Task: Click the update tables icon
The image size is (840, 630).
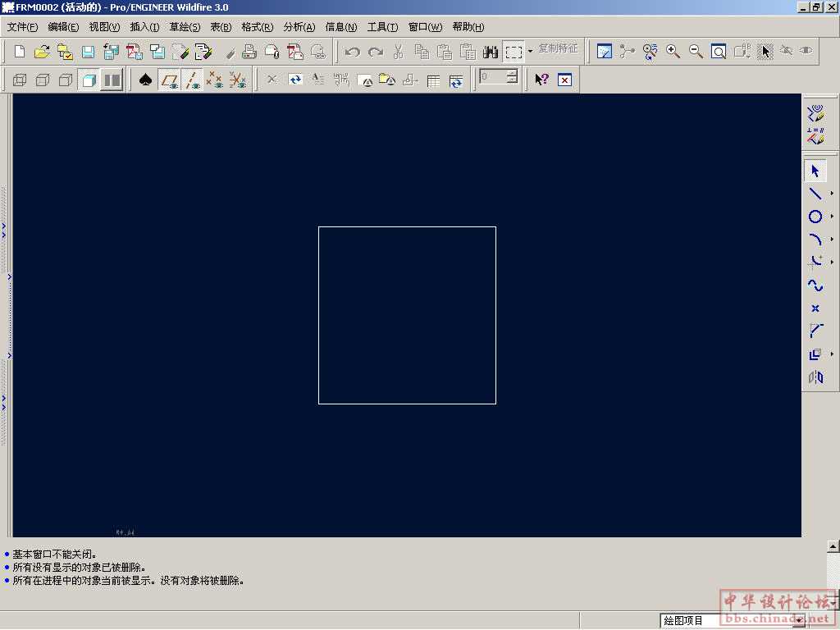Action: pyautogui.click(x=456, y=81)
